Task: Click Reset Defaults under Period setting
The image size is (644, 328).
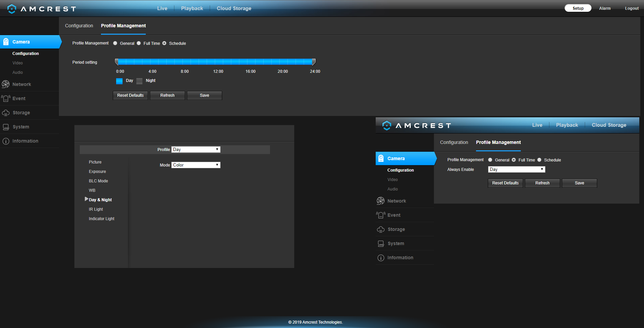Action: click(x=130, y=95)
